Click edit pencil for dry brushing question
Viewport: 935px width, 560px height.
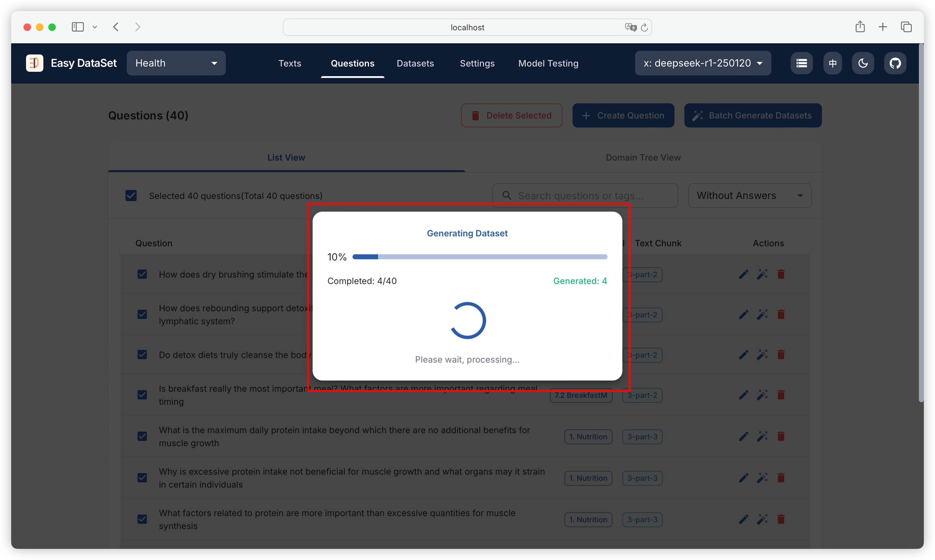(x=743, y=275)
